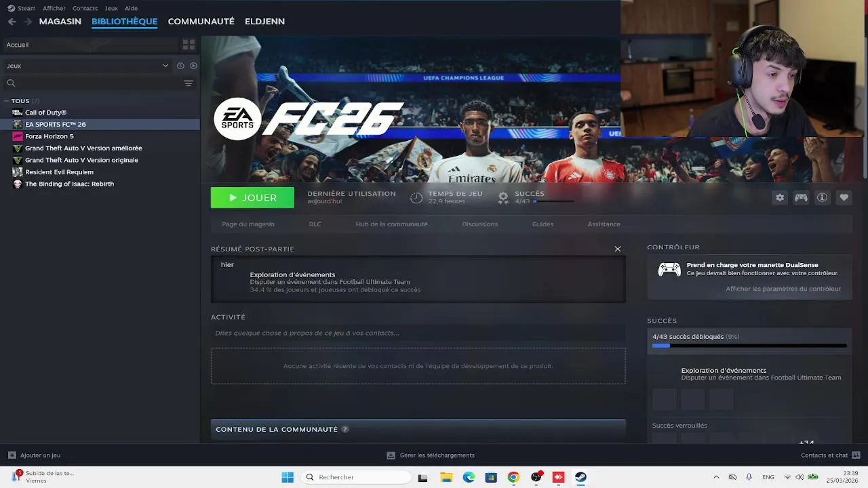Click the Resident Evil Requiem game icon
Screen dimensions: 868x488
18,172
